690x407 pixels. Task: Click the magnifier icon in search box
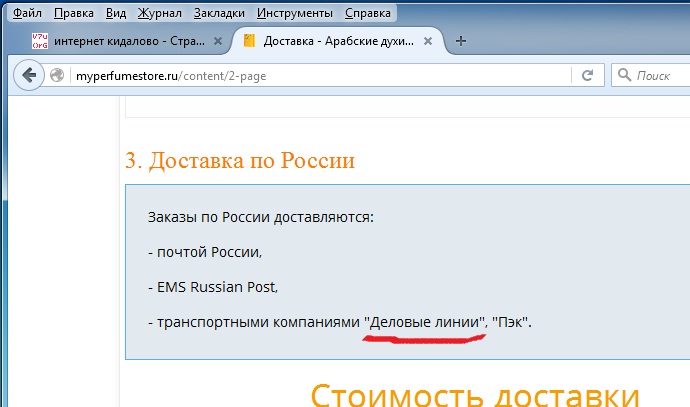tap(624, 75)
